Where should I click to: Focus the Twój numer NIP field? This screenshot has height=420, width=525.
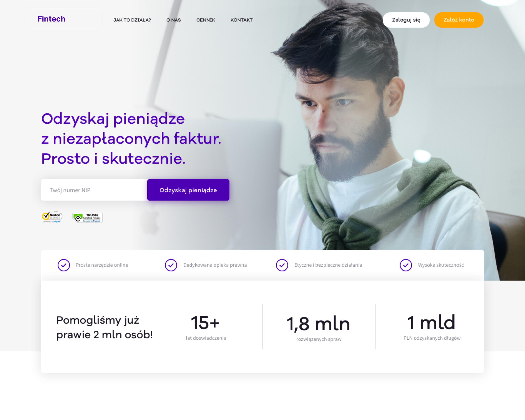tap(94, 190)
